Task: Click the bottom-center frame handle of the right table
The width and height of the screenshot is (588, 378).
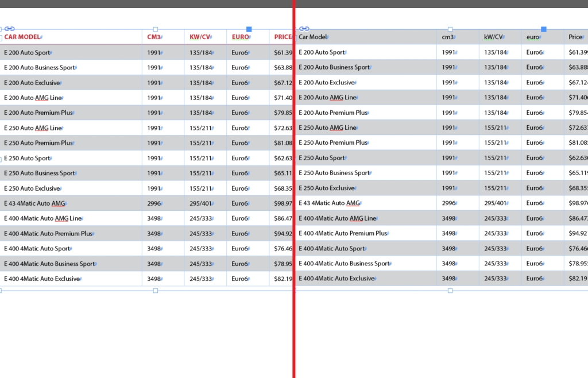Action: 450,291
